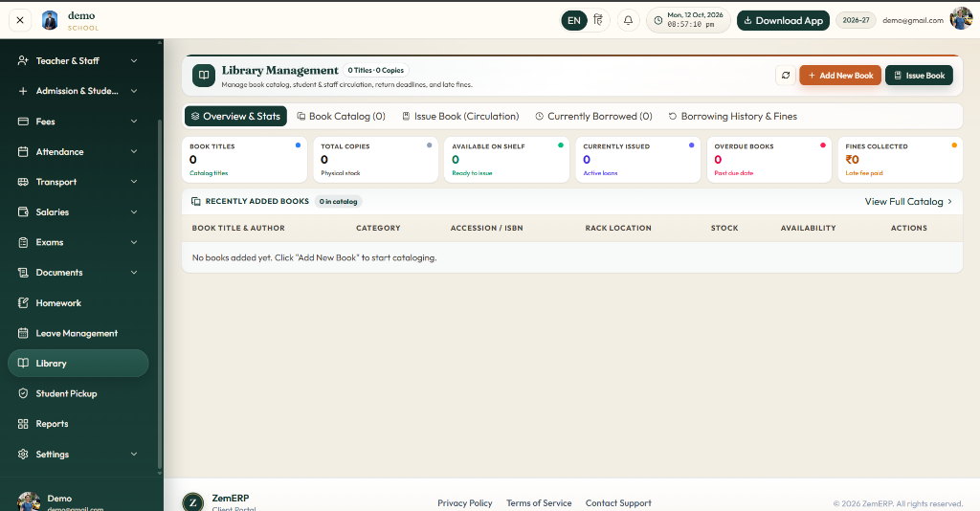The height and width of the screenshot is (511, 980).
Task: Select Library in the sidebar
Action: [x=78, y=363]
